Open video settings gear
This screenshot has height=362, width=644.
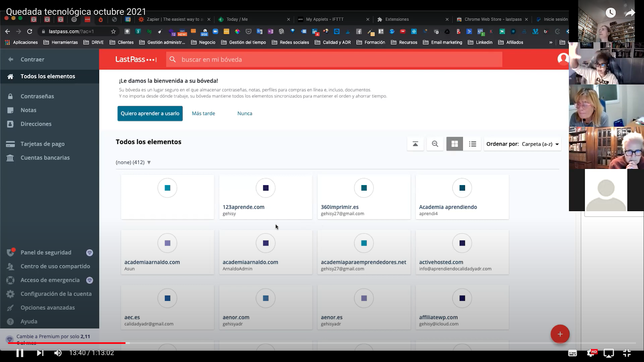(x=591, y=353)
